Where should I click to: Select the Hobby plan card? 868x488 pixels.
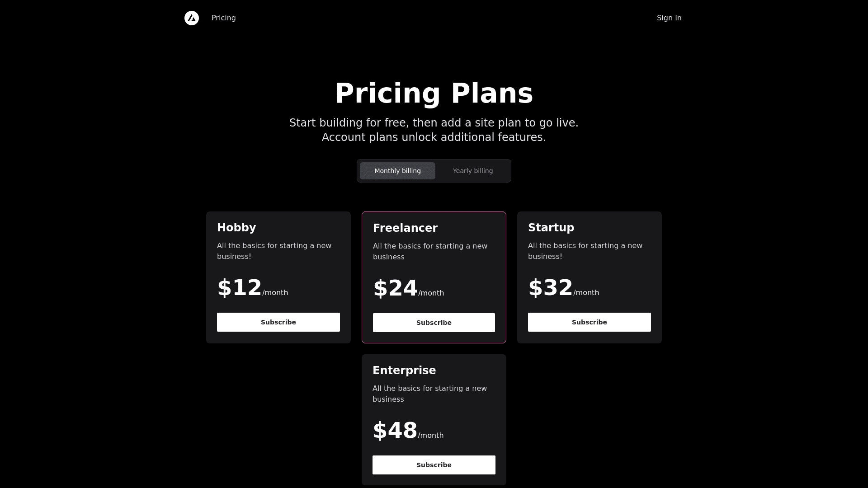(x=278, y=277)
